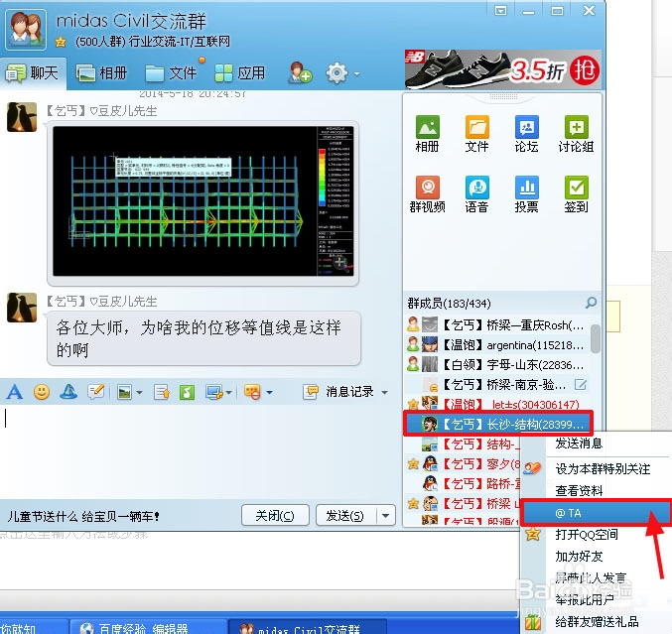Image resolution: width=672 pixels, height=634 pixels.
Task: Click the screenshot capture icon
Action: pyautogui.click(x=213, y=392)
